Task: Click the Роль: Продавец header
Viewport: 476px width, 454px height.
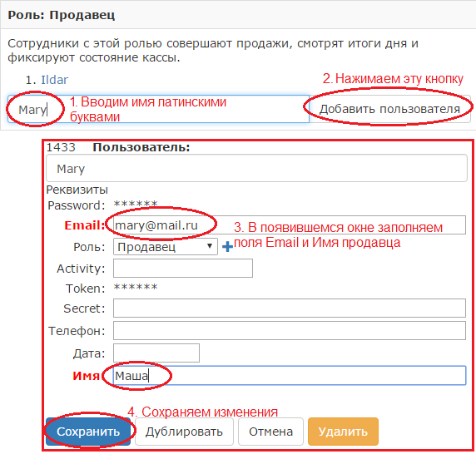Action: [62, 15]
